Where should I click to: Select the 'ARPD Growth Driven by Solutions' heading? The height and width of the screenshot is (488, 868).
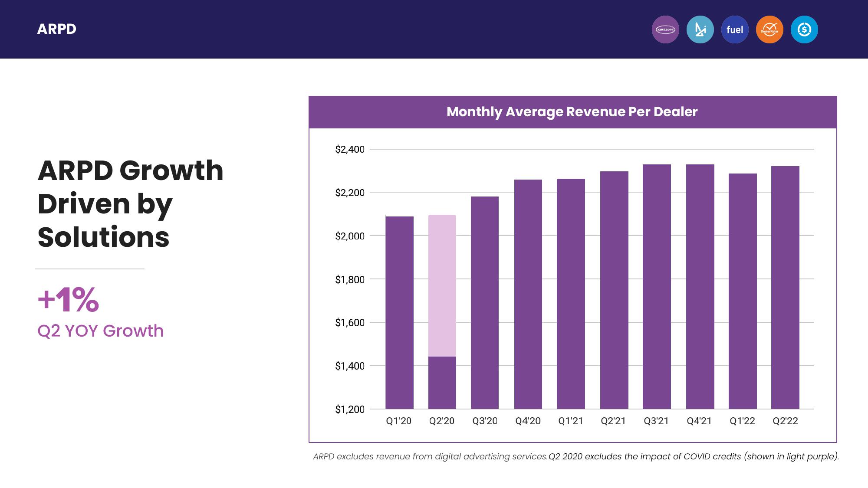coord(130,203)
